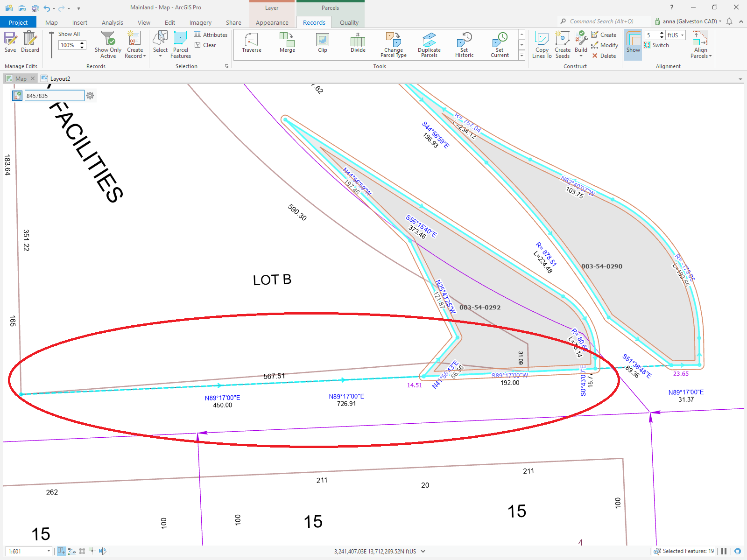747x560 pixels.
Task: Toggle Show Only Active records filter
Action: (108, 45)
